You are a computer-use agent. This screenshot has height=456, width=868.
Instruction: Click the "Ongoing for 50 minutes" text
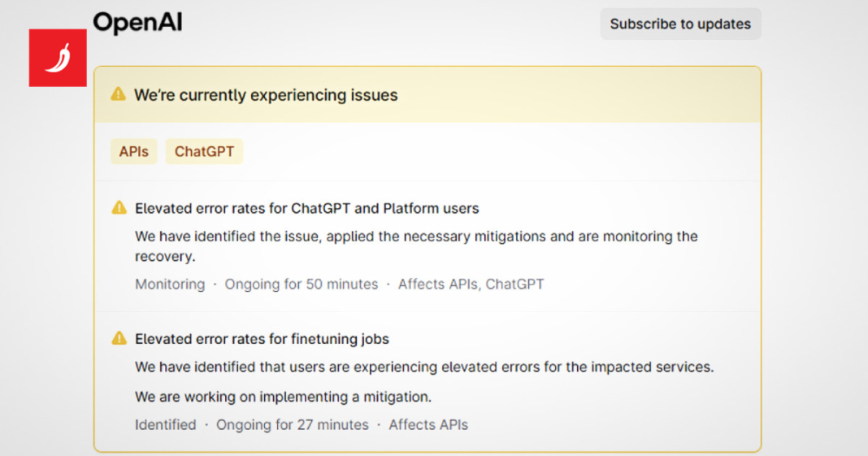pyautogui.click(x=302, y=284)
